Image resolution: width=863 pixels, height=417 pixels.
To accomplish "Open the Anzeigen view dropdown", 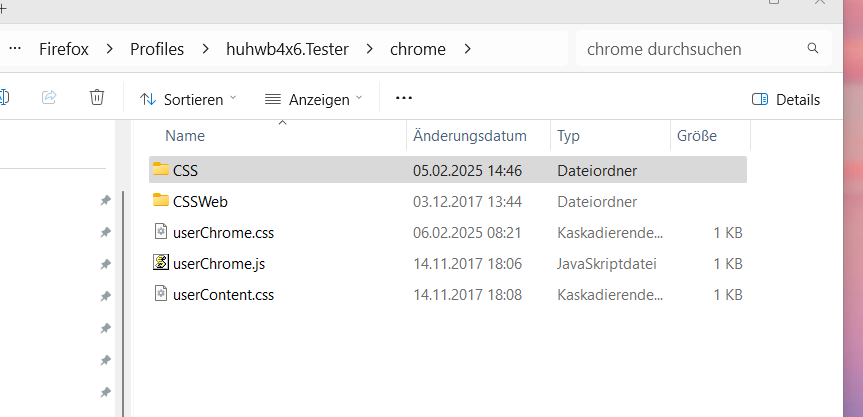I will point(314,99).
